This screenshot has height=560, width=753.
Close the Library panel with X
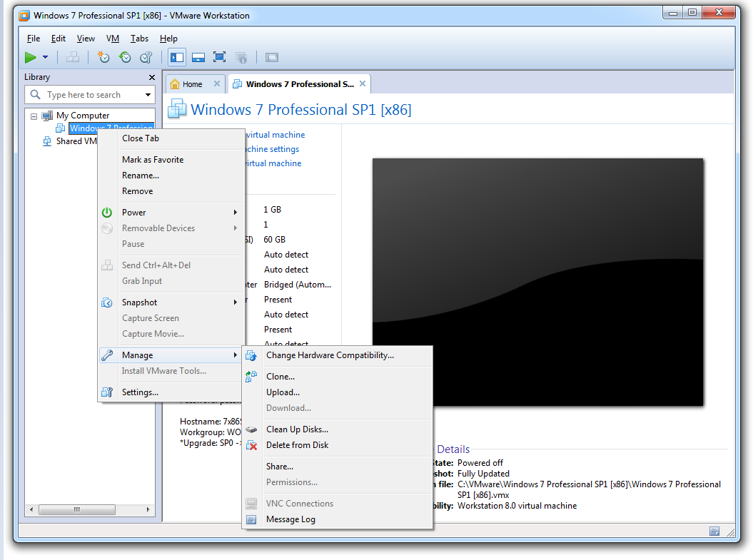(x=151, y=77)
